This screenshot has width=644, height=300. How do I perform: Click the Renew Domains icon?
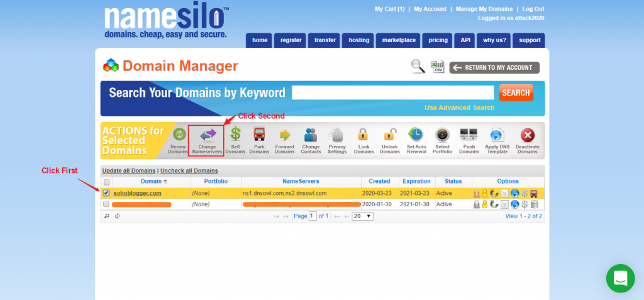tap(179, 135)
